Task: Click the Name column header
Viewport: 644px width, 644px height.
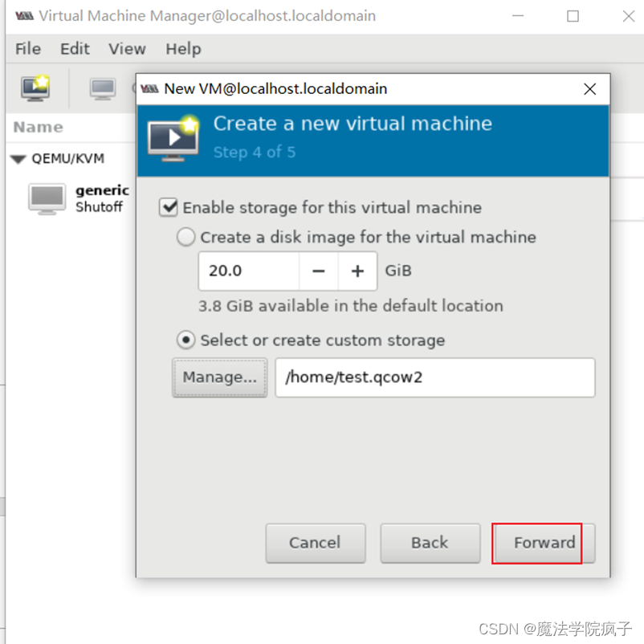Action: tap(39, 128)
